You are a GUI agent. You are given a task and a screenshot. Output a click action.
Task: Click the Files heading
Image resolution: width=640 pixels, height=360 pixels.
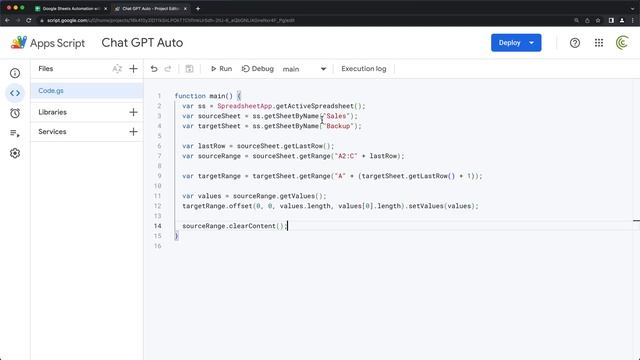pos(46,69)
